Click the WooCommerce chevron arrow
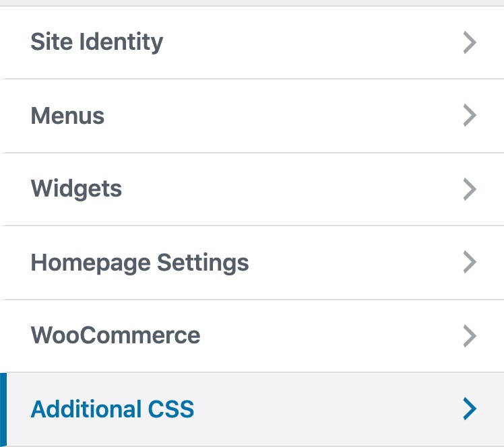Screen dimensions: 504x447 tap(470, 336)
